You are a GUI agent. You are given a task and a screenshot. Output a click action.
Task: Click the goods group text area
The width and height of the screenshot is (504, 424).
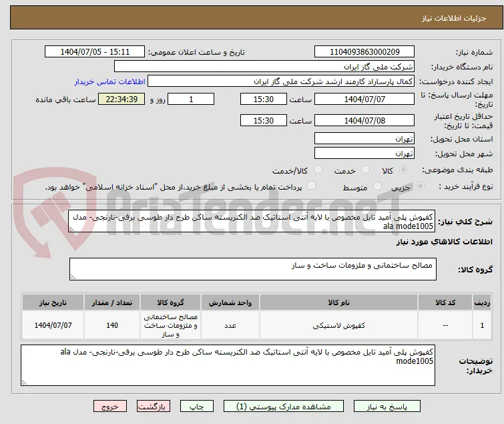coord(252,269)
